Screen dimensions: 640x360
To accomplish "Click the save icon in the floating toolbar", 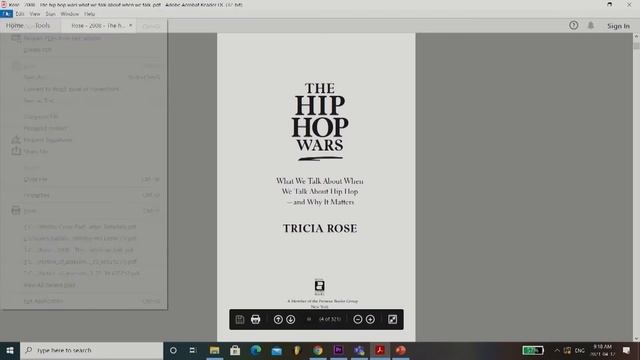I will click(x=240, y=319).
